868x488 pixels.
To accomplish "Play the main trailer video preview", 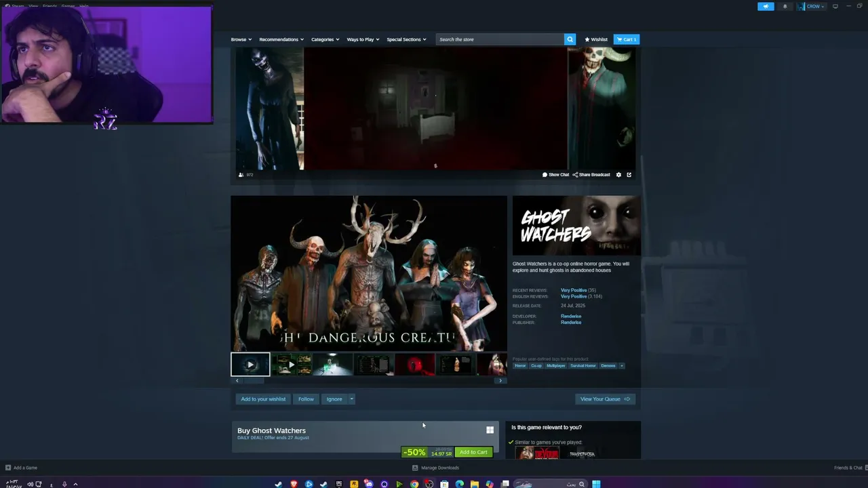I will point(369,273).
